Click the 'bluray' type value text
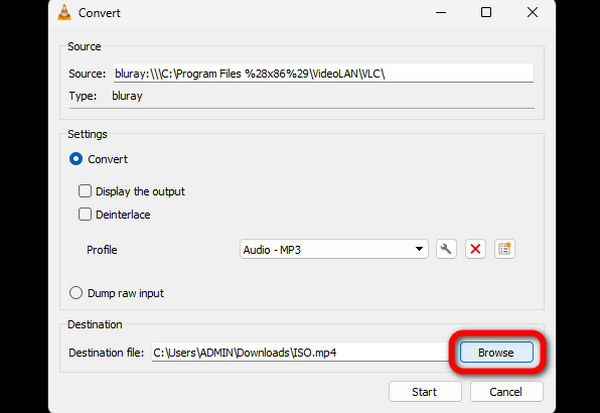The width and height of the screenshot is (600, 413). [127, 96]
